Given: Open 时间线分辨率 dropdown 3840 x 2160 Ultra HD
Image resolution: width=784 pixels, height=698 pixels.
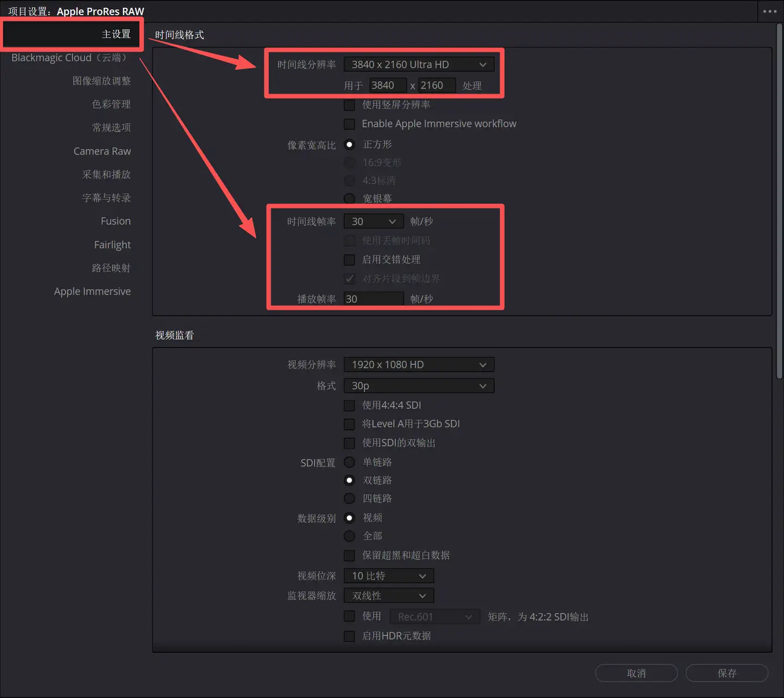Looking at the screenshot, I should pos(419,65).
